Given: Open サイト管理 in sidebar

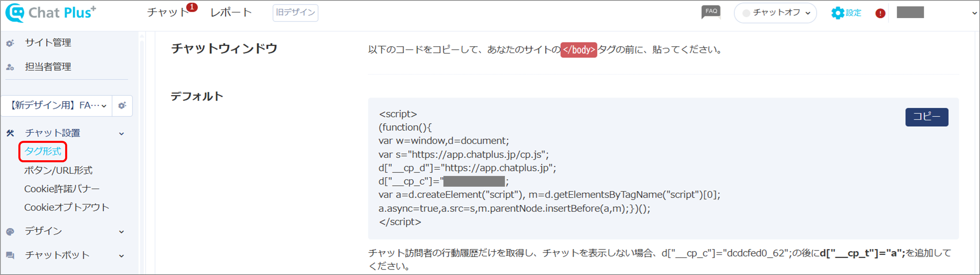Looking at the screenshot, I should coord(48,43).
